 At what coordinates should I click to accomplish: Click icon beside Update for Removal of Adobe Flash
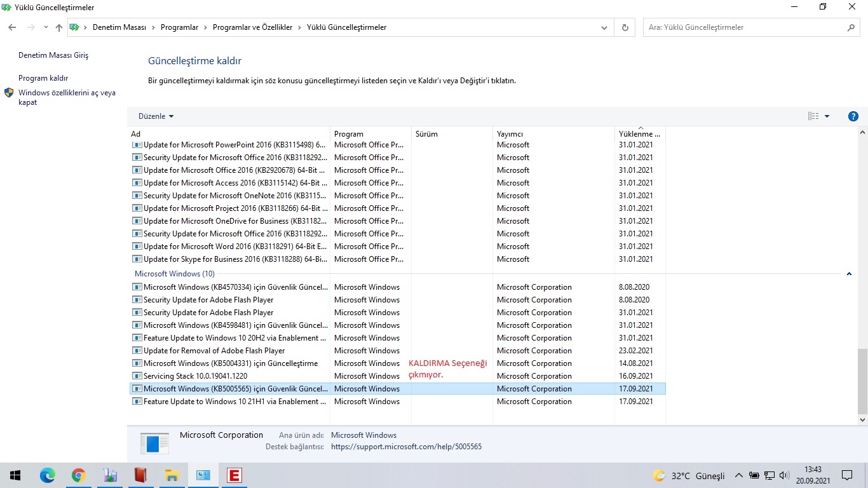click(x=137, y=351)
